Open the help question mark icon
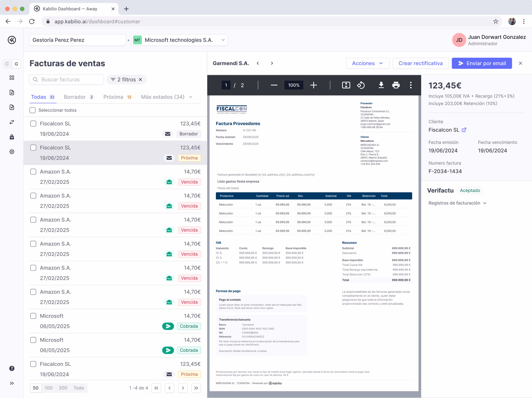The width and height of the screenshot is (532, 398). [x=12, y=368]
